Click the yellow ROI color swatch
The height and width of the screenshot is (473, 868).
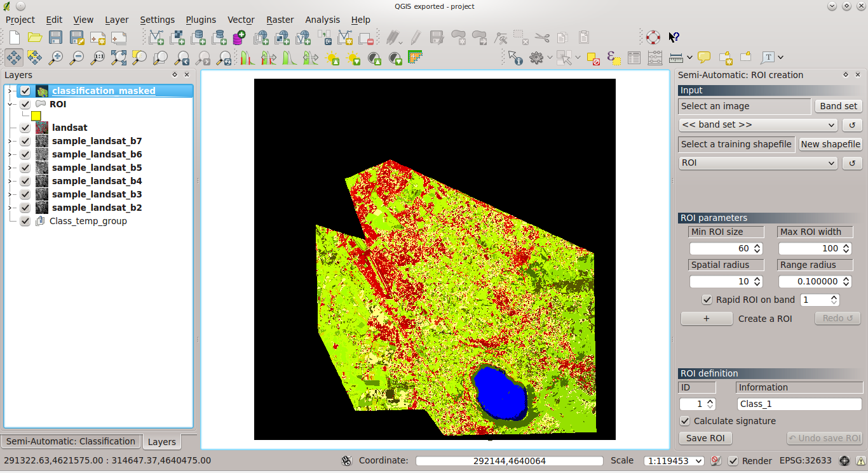36,116
